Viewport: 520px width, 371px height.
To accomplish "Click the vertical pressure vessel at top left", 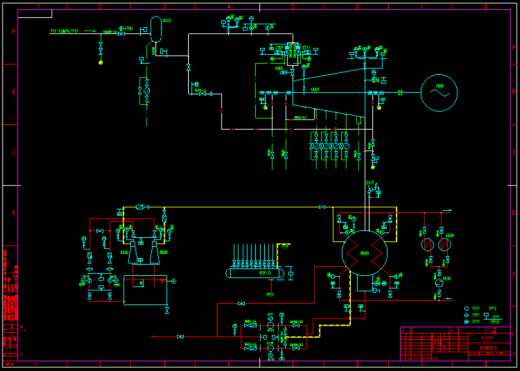I will [156, 29].
